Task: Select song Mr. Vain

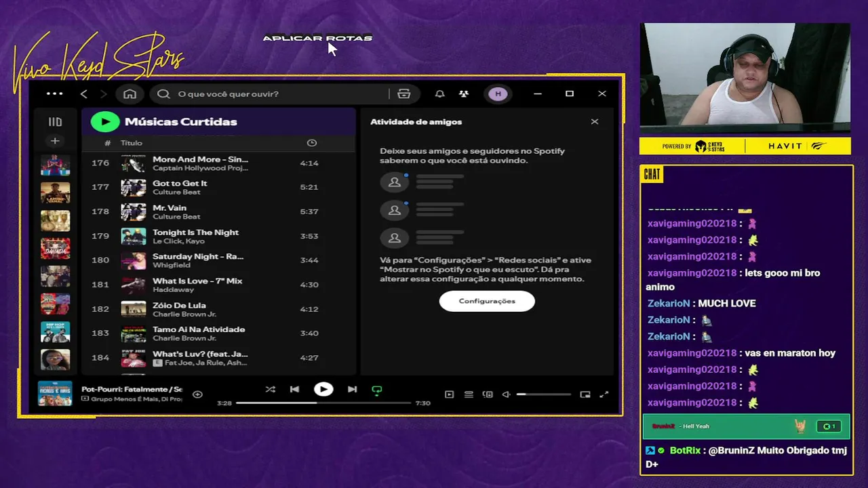Action: coord(218,212)
